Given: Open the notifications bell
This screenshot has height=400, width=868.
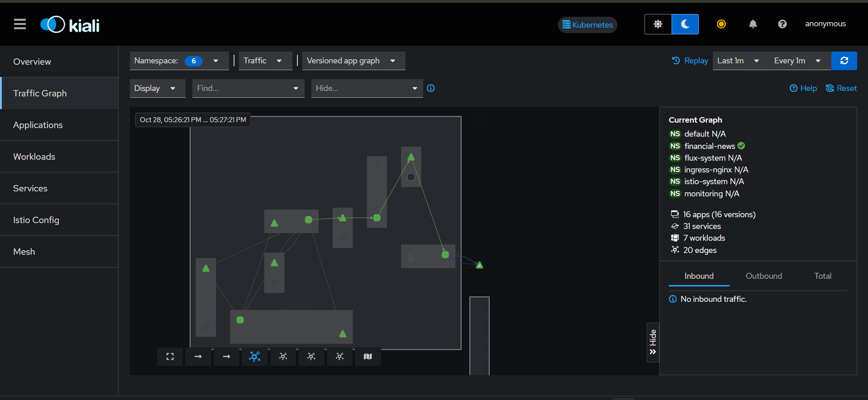Looking at the screenshot, I should coord(753,24).
